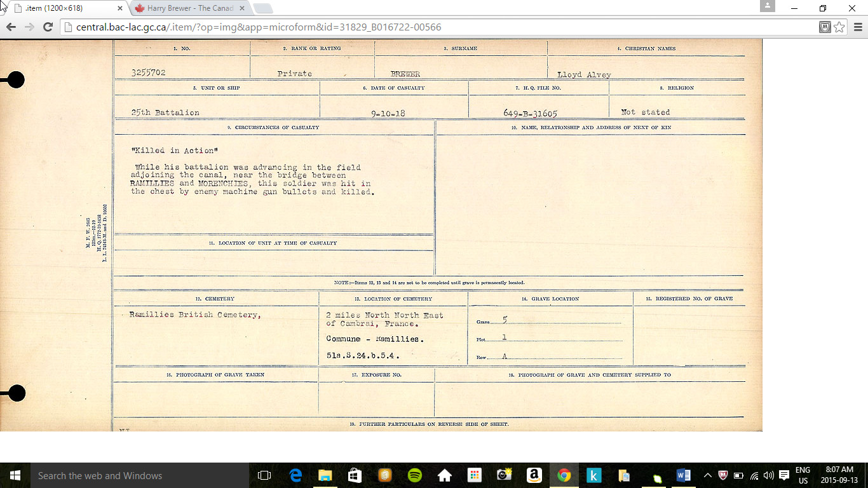
Task: Open Microsoft Word from the taskbar
Action: pyautogui.click(x=683, y=475)
